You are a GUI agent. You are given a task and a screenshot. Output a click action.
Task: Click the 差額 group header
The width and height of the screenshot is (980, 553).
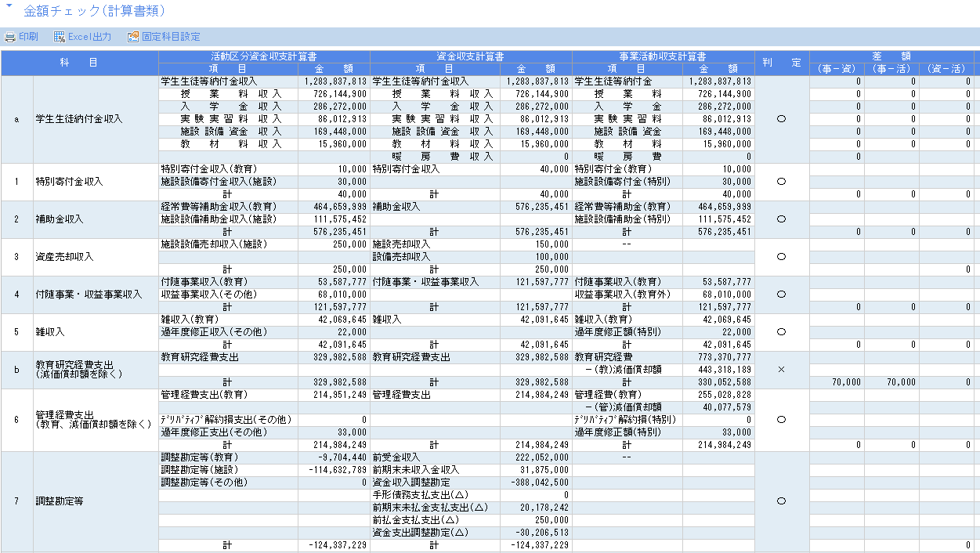click(x=891, y=56)
